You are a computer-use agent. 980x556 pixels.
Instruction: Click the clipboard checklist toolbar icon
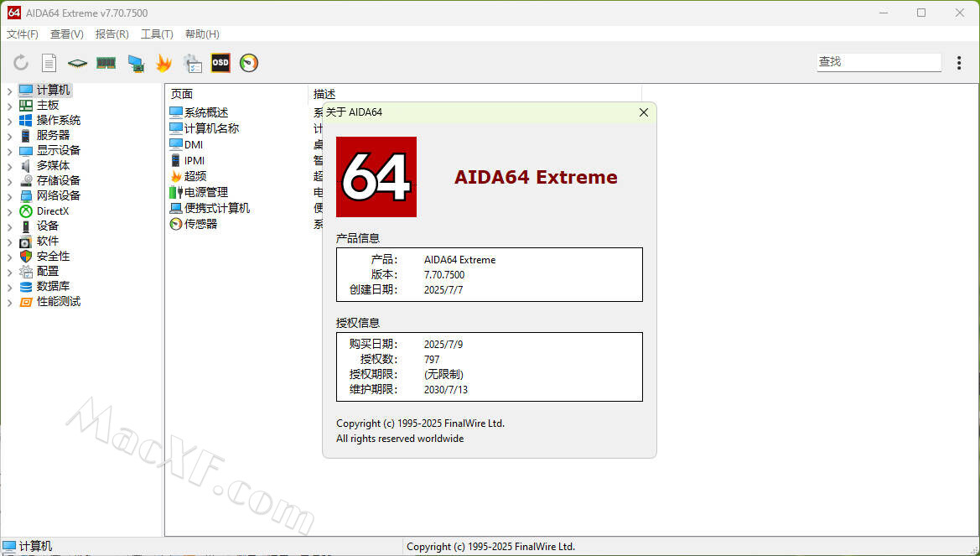193,63
